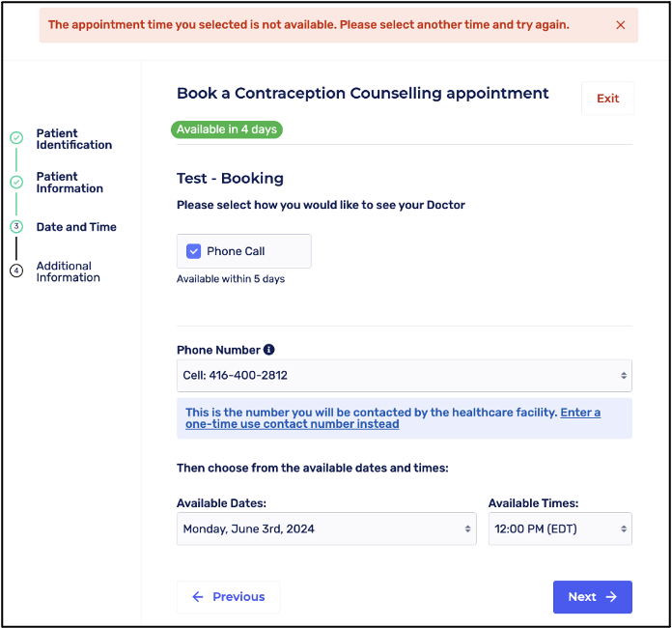Click the step 3 circle icon
Screen dimensions: 672x628
pyautogui.click(x=16, y=227)
